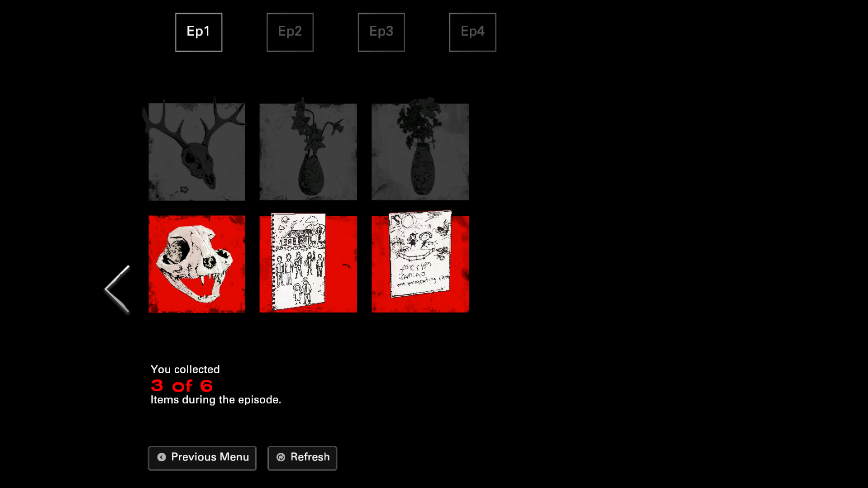Click the 'You collected' label

(x=185, y=370)
